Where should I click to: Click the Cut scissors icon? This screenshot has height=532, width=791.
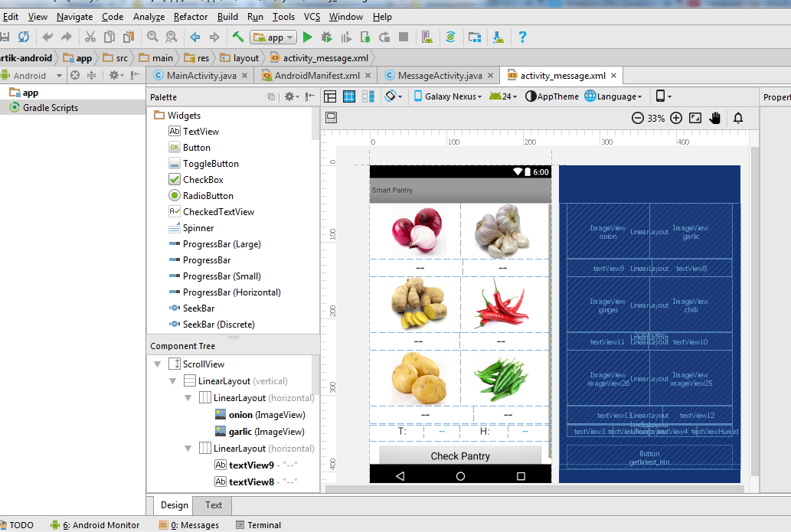click(90, 37)
